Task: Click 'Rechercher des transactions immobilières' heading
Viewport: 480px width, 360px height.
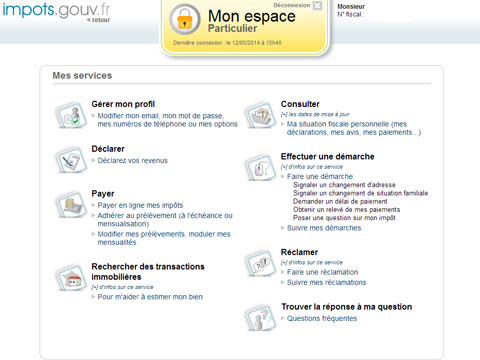Action: [148, 272]
